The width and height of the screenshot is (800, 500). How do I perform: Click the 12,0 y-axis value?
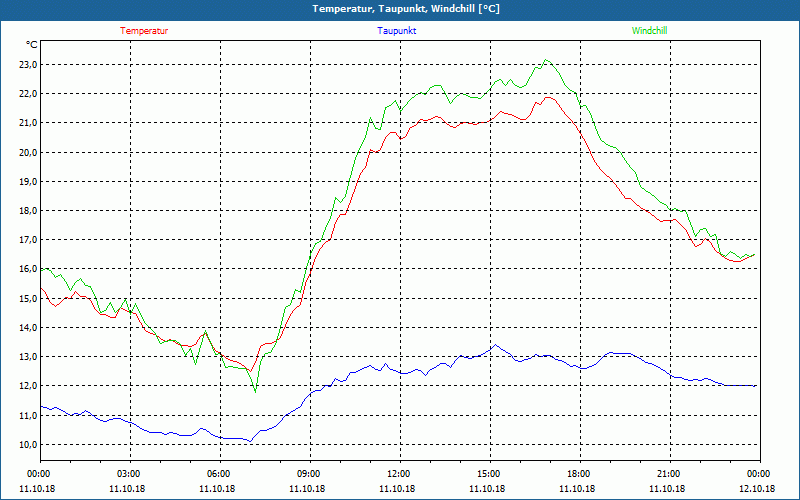(x=29, y=386)
